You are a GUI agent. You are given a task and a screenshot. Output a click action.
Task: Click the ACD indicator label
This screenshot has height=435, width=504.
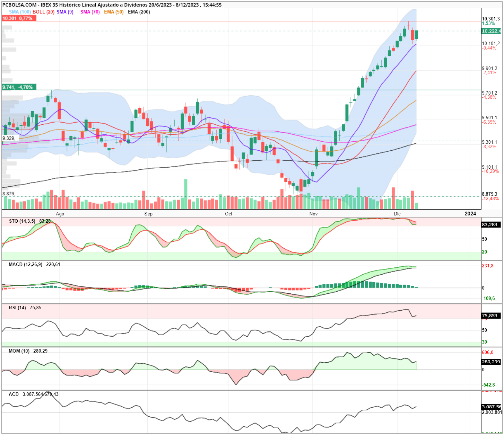(x=14, y=394)
